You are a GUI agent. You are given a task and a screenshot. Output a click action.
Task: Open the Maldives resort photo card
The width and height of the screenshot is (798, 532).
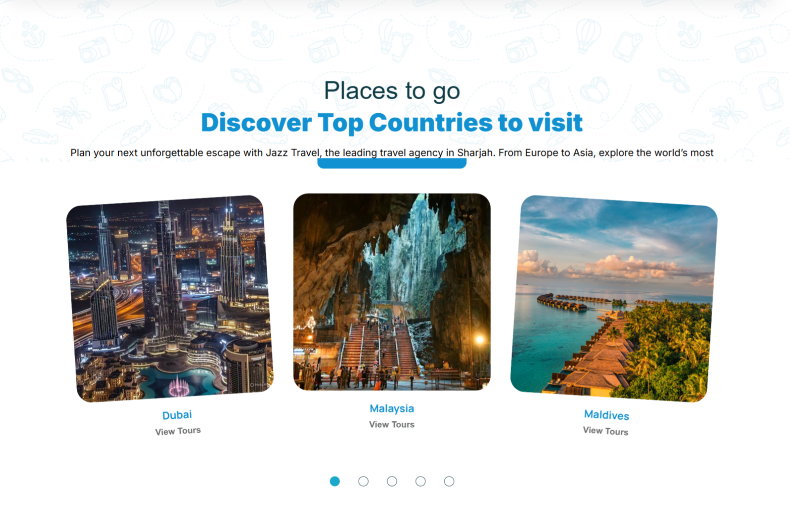pos(614,298)
